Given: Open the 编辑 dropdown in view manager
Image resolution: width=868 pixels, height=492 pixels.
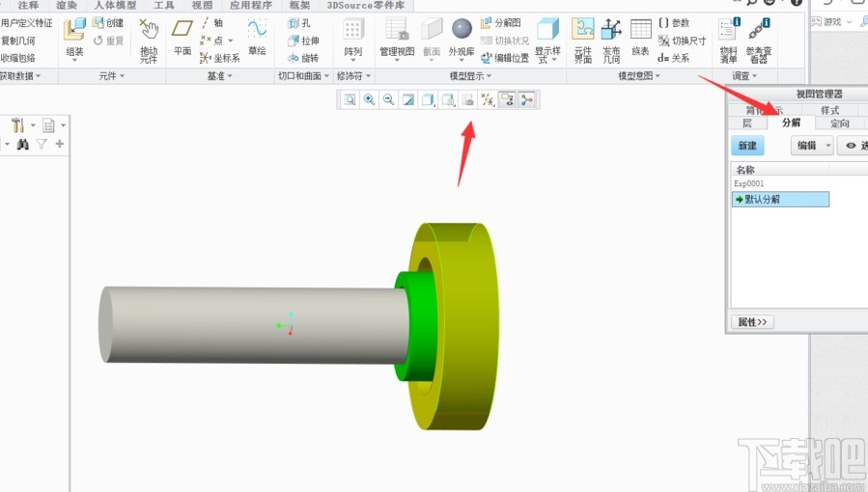Looking at the screenshot, I should tap(812, 146).
